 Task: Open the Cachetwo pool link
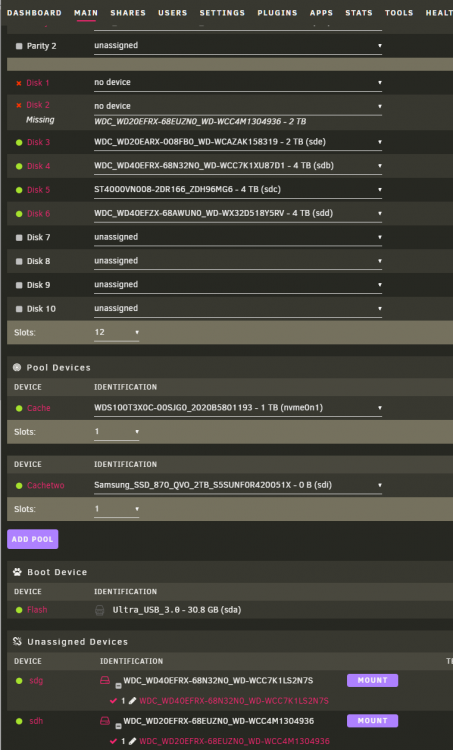pyautogui.click(x=45, y=485)
